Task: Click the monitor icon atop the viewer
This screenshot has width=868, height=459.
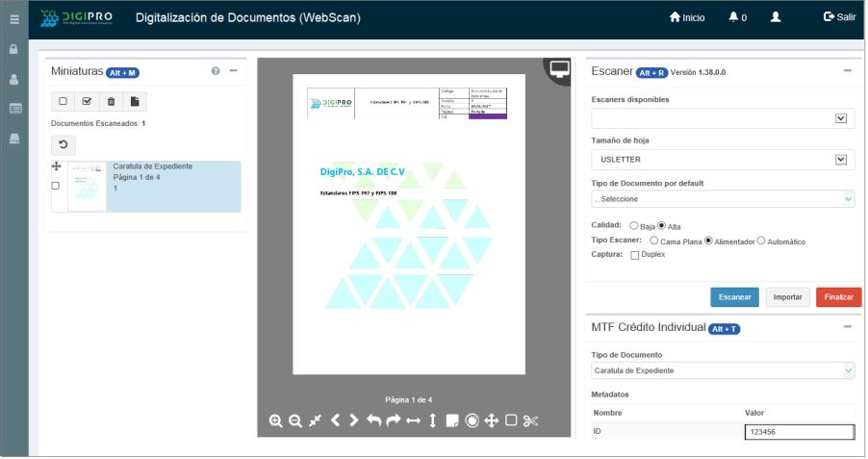Action: tap(559, 69)
